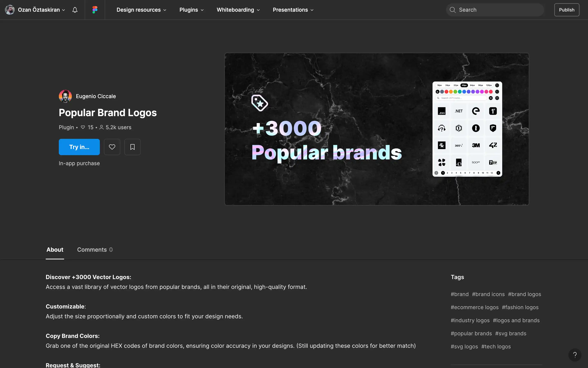Image resolution: width=588 pixels, height=368 pixels.
Task: Open the #svg brands tag
Action: [x=510, y=333]
